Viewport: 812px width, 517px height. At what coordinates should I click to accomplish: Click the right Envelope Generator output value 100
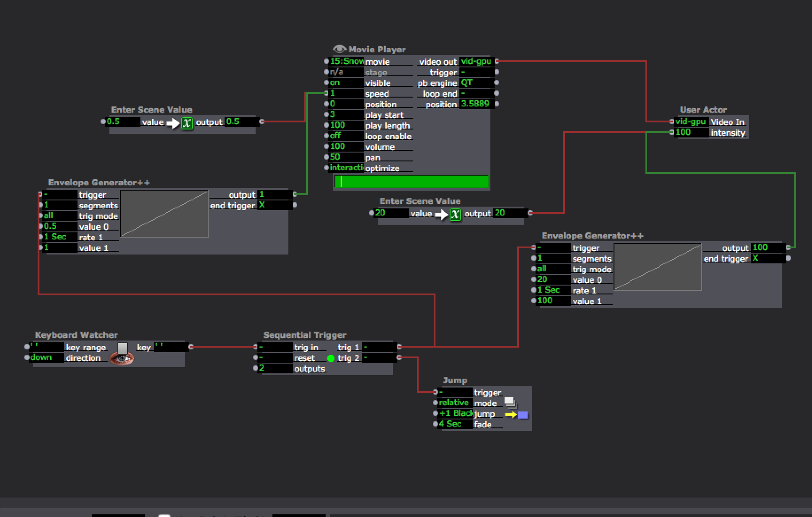(769, 247)
